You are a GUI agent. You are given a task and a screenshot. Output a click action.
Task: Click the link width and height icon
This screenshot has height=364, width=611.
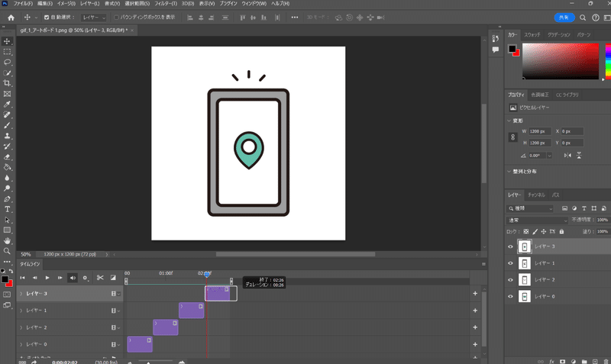point(512,137)
